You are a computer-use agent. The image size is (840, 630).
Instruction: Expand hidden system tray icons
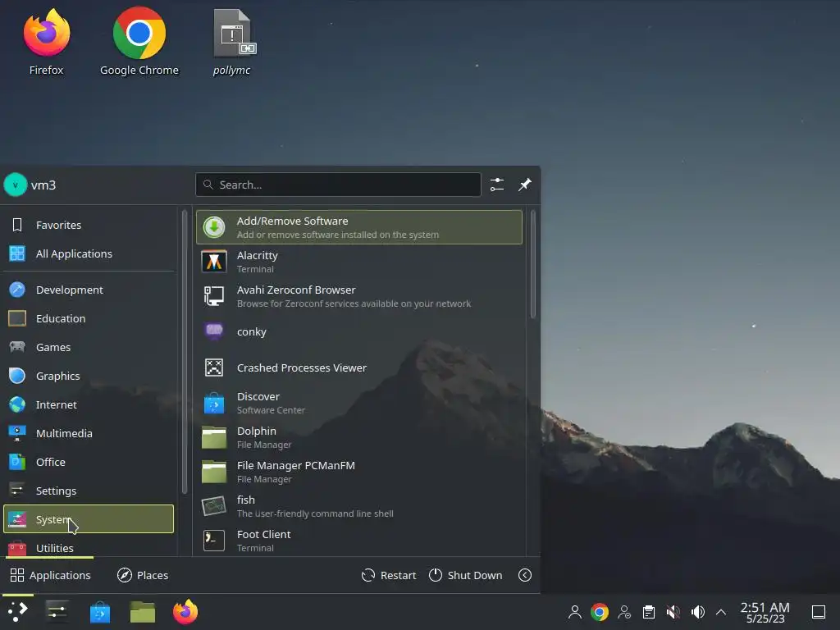coord(721,612)
